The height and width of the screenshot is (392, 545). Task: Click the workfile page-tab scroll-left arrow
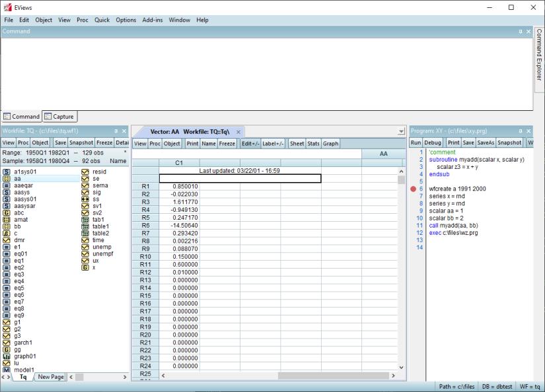3,377
